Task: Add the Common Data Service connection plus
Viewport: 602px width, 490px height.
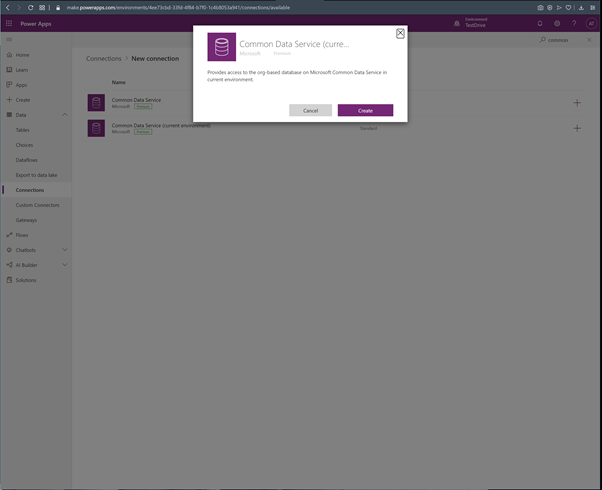Action: pyautogui.click(x=577, y=102)
